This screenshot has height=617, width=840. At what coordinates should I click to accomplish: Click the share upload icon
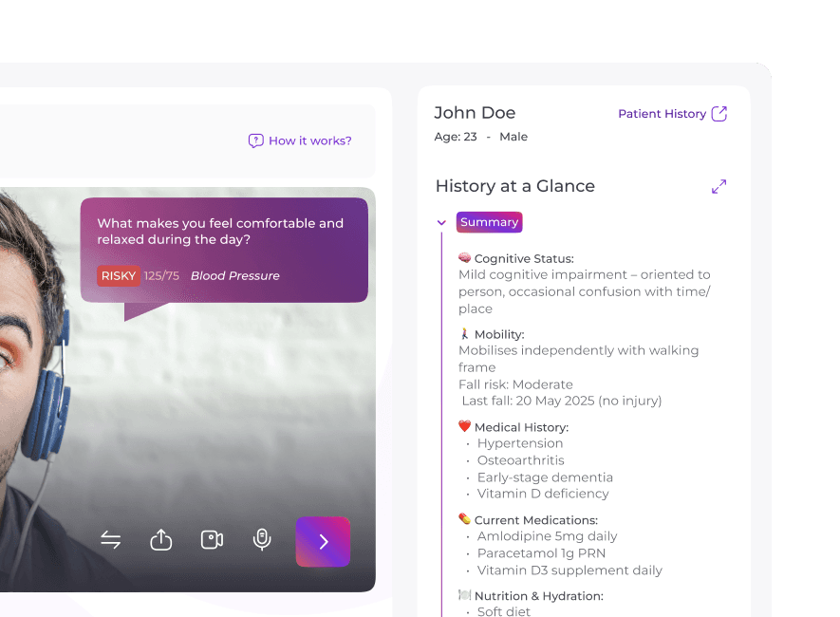[x=160, y=540]
